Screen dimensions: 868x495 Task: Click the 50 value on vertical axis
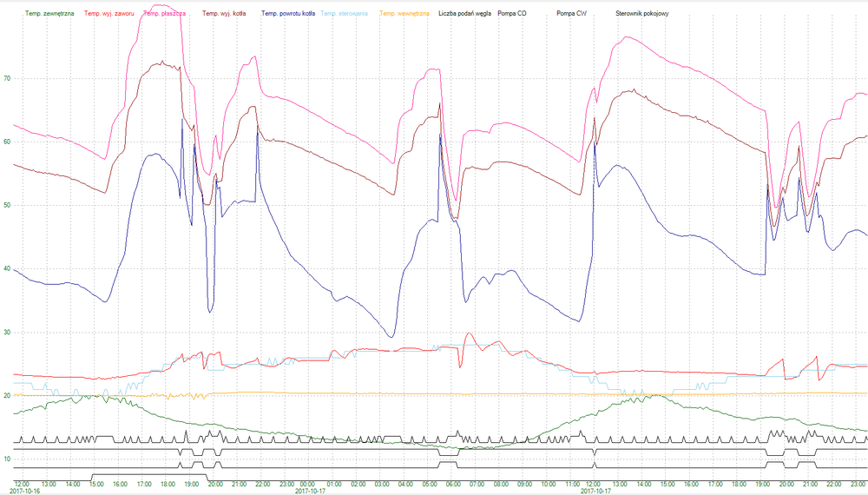(x=7, y=206)
